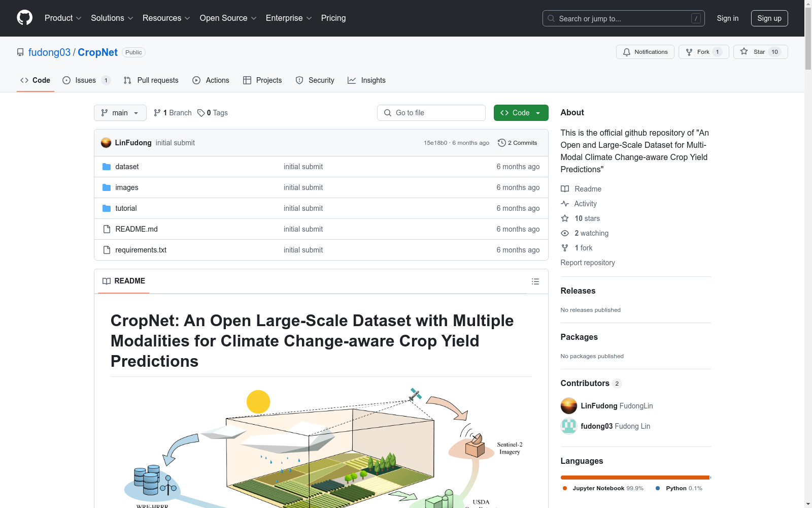Click the GitHub logo icon
The height and width of the screenshot is (508, 812).
[24, 18]
